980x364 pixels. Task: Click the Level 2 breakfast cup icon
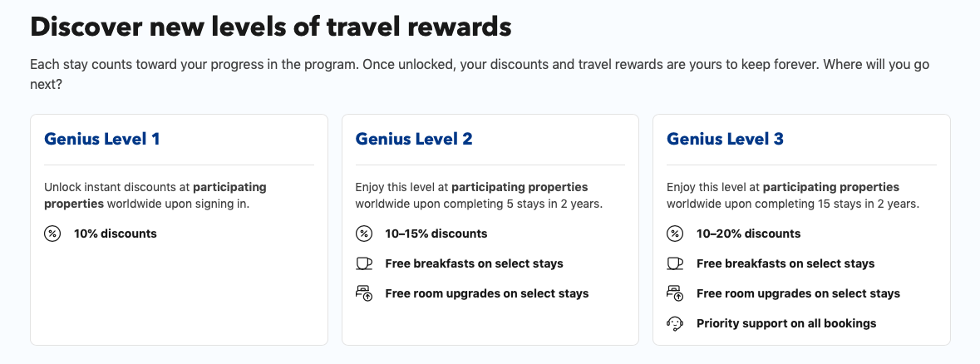(363, 263)
